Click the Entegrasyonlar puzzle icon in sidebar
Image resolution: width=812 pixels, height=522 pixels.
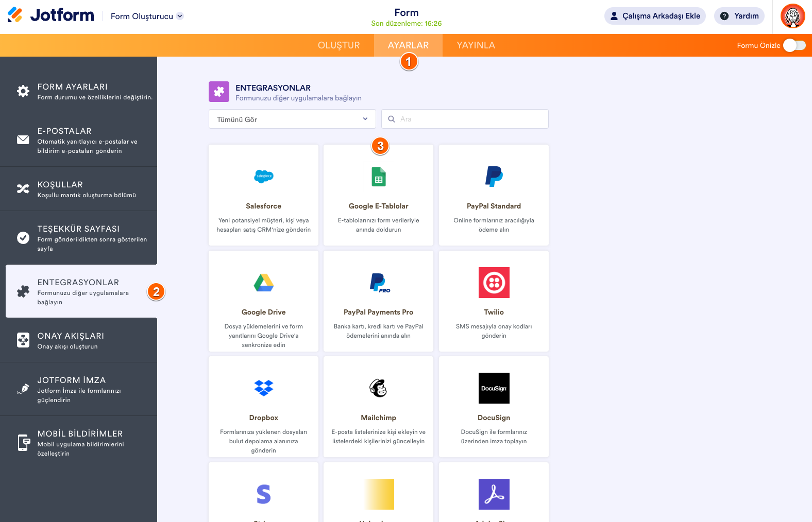point(23,291)
